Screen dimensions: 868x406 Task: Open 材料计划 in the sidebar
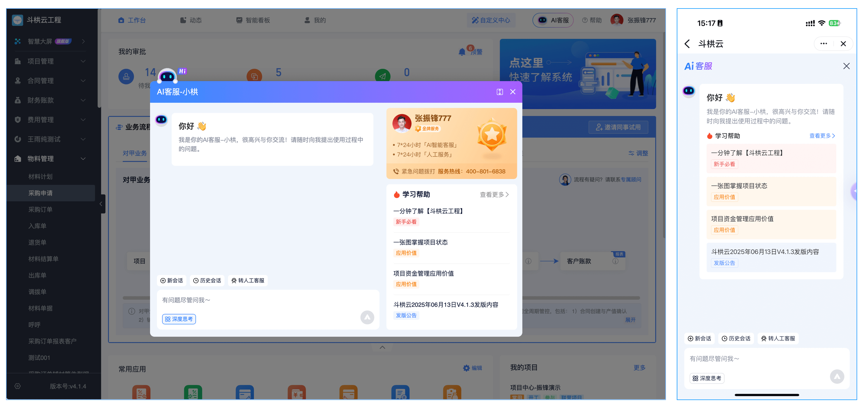pos(41,177)
